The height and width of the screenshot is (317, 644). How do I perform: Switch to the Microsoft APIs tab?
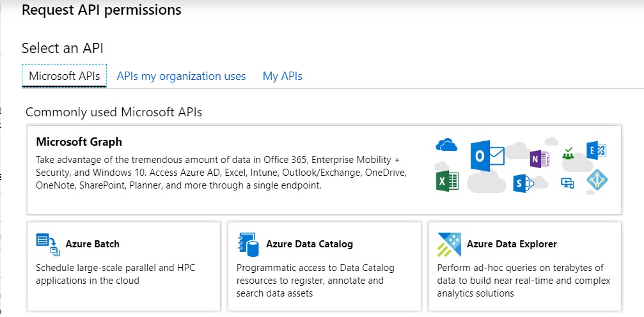pos(64,76)
